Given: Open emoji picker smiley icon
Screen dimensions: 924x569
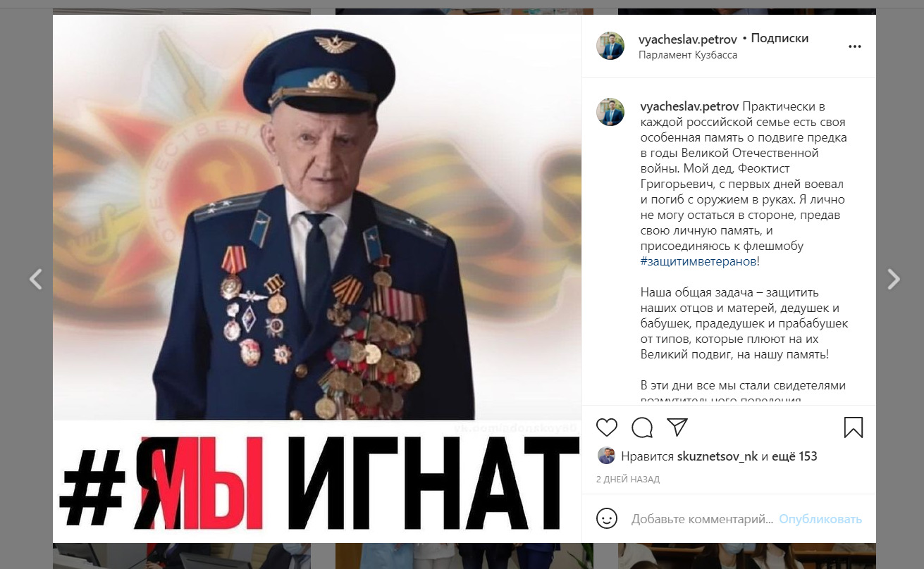Looking at the screenshot, I should (x=606, y=519).
